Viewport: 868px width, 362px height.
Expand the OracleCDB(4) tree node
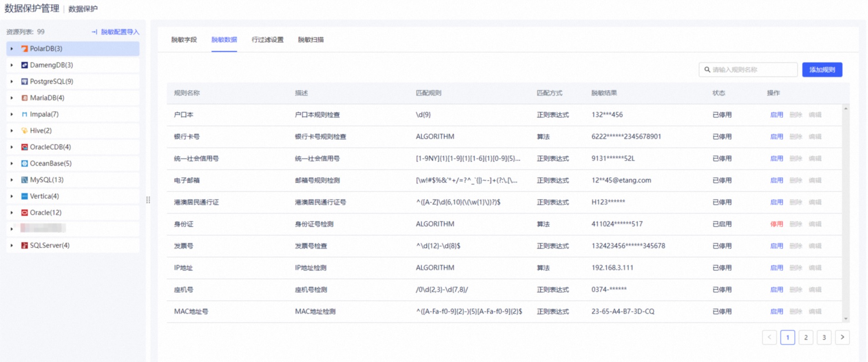(12, 147)
